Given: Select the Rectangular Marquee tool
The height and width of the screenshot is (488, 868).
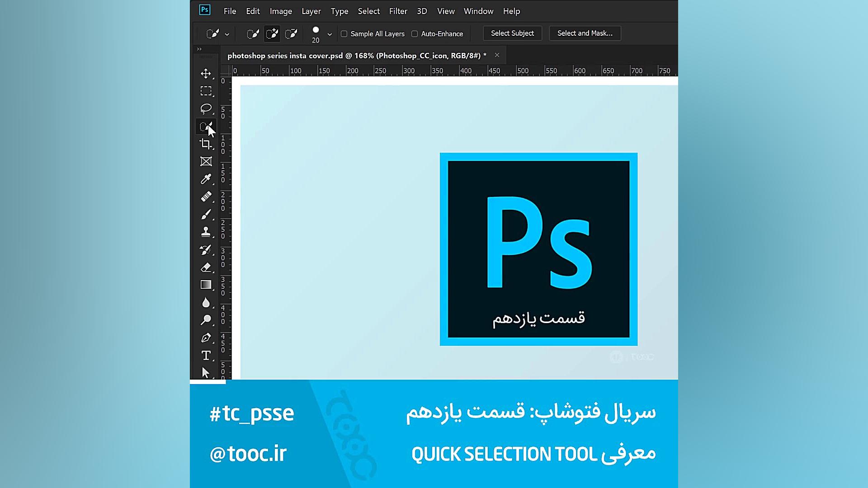Looking at the screenshot, I should pyautogui.click(x=206, y=91).
